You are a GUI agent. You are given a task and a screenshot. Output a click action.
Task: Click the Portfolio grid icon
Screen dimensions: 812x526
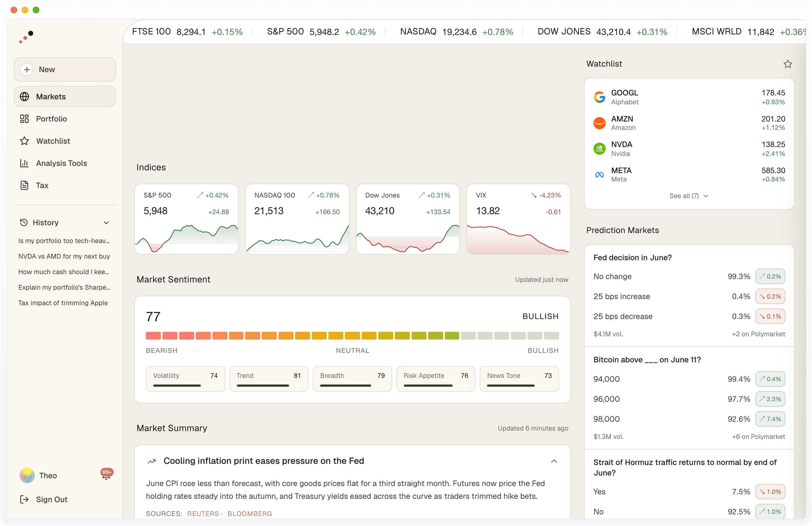24,119
